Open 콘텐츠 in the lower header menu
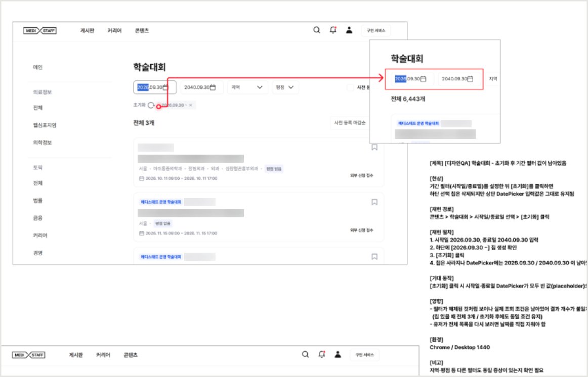Viewport: 588px width, 377px height. 131,355
